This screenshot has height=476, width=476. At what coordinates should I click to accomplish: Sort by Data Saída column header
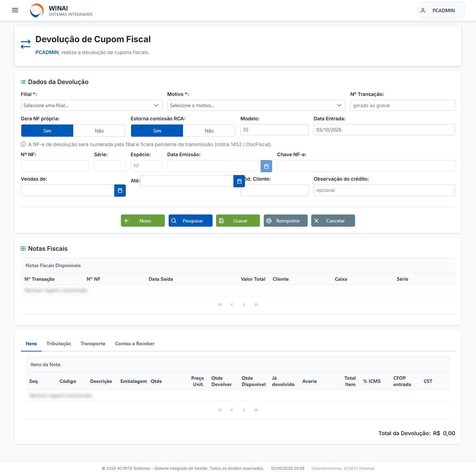click(x=161, y=279)
